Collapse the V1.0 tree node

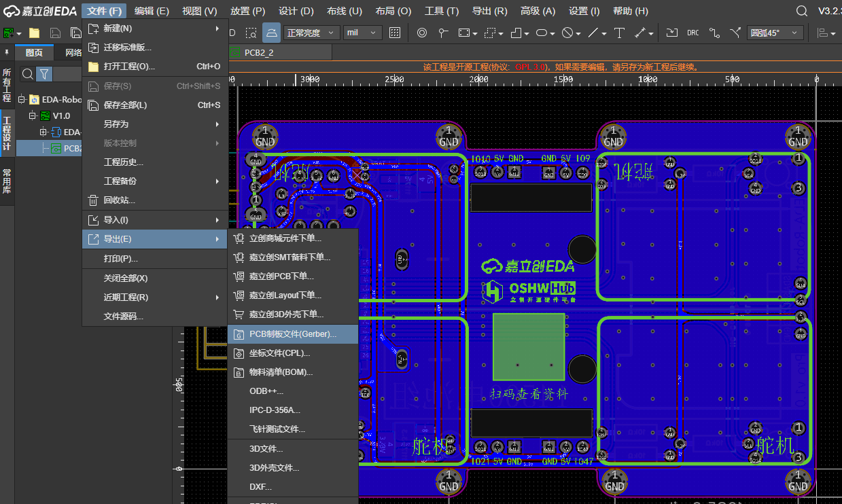32,116
